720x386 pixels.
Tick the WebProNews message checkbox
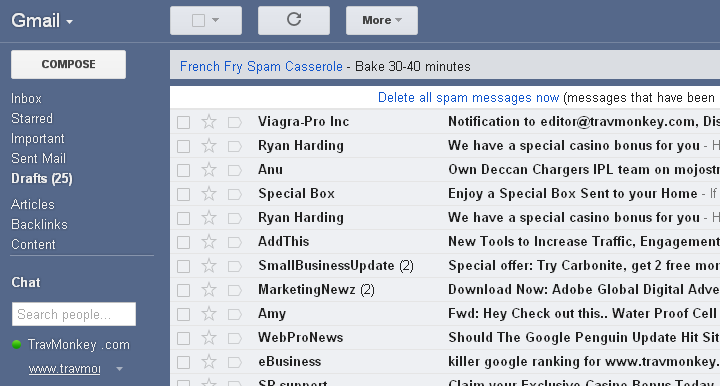point(184,338)
